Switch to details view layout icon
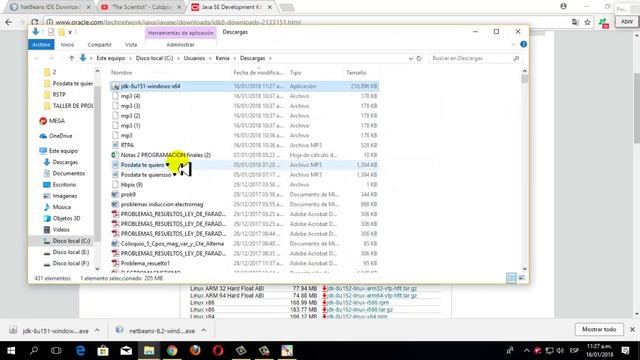 point(511,278)
